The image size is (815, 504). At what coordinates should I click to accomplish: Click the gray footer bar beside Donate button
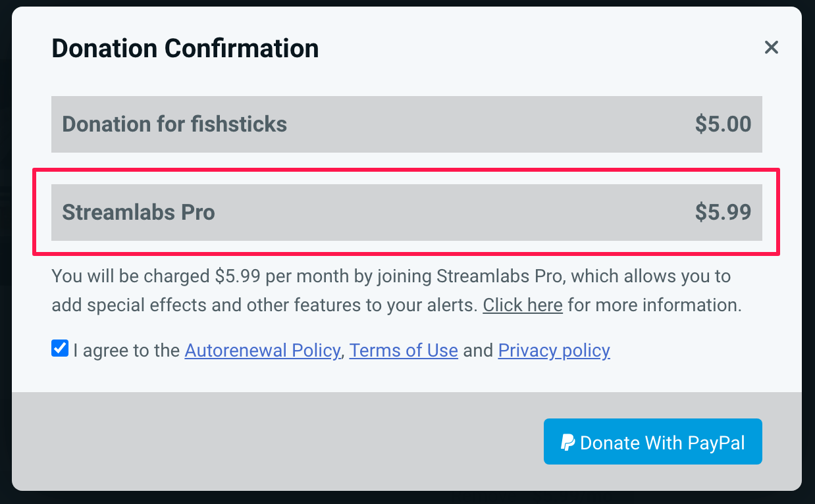(x=276, y=441)
